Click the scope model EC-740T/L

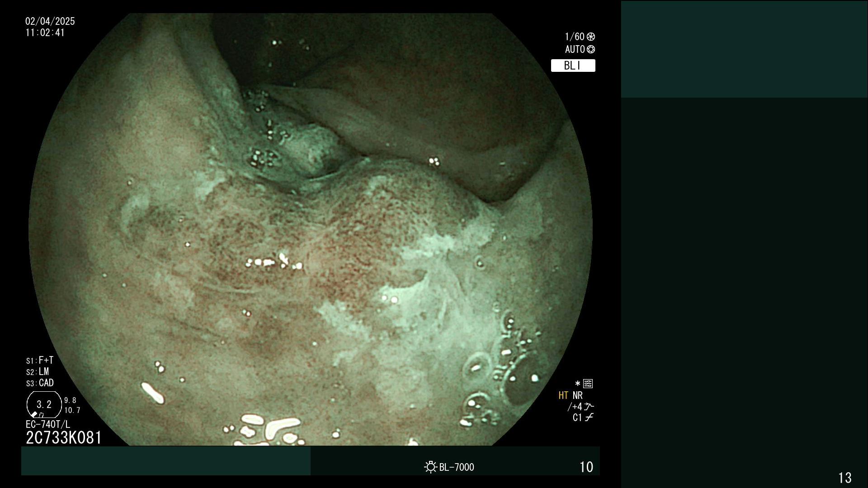tap(48, 424)
